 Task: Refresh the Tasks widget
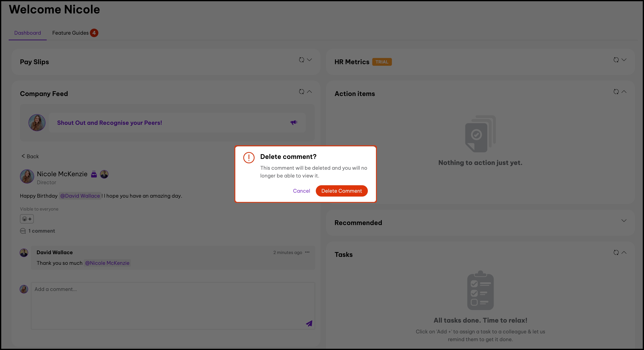[616, 253]
